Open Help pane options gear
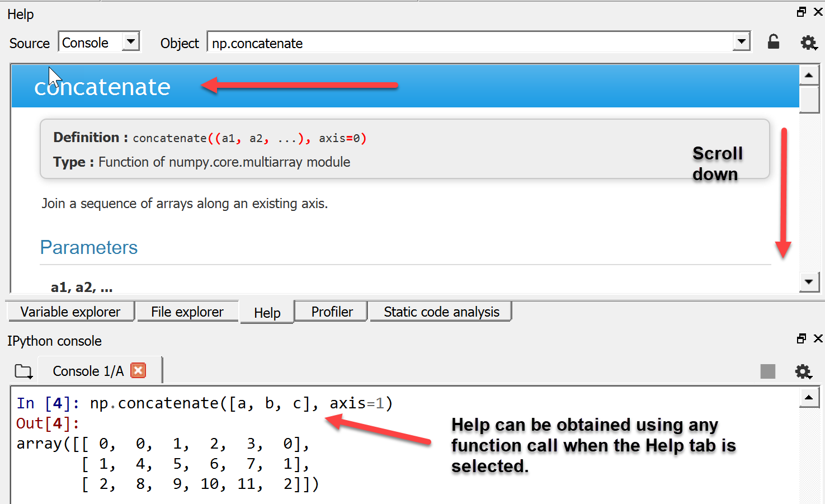This screenshot has height=504, width=825. tap(808, 43)
